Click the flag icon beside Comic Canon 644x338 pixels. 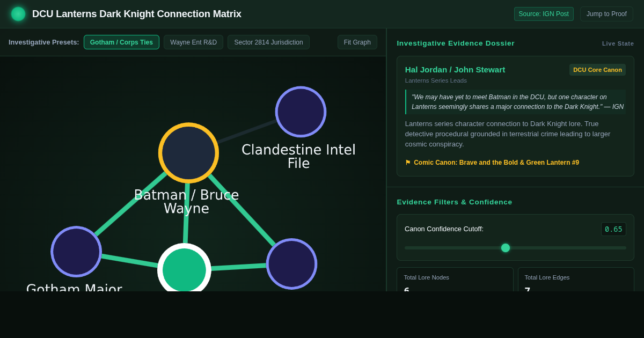click(x=408, y=163)
